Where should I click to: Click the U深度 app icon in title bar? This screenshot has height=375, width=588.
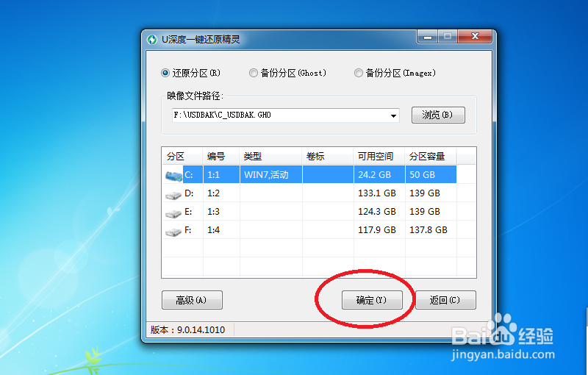[x=152, y=40]
